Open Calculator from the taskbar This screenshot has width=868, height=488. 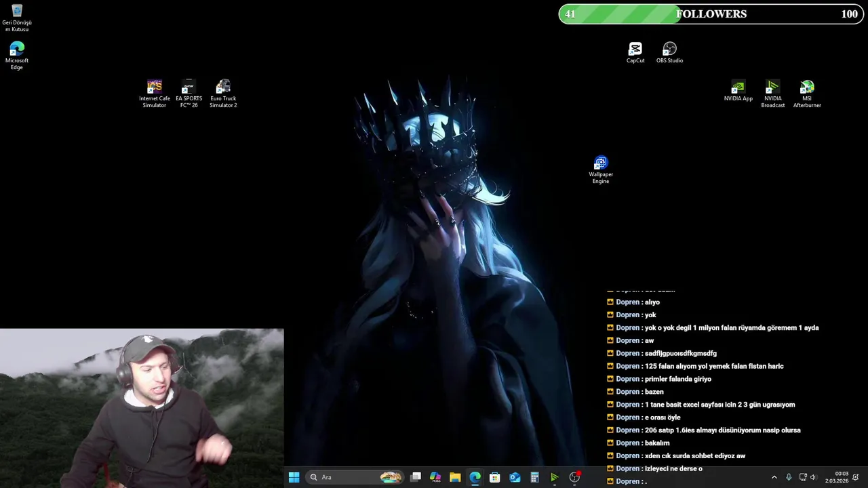coord(534,477)
